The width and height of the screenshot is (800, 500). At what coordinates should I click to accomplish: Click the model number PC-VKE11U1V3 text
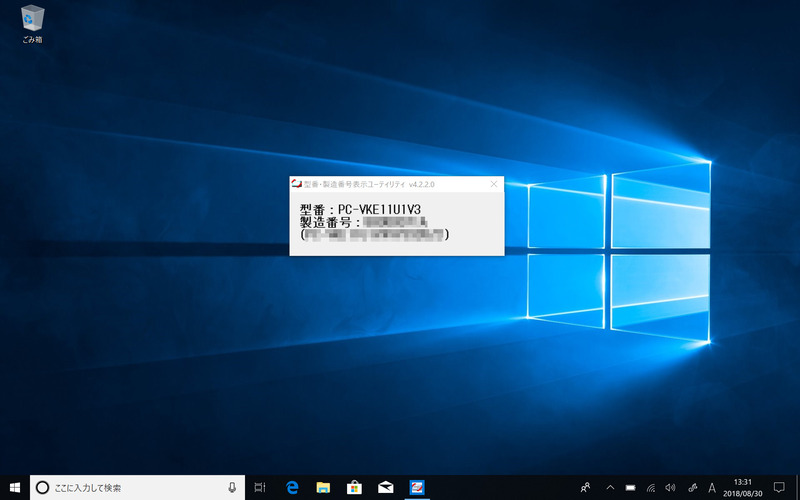(x=380, y=210)
